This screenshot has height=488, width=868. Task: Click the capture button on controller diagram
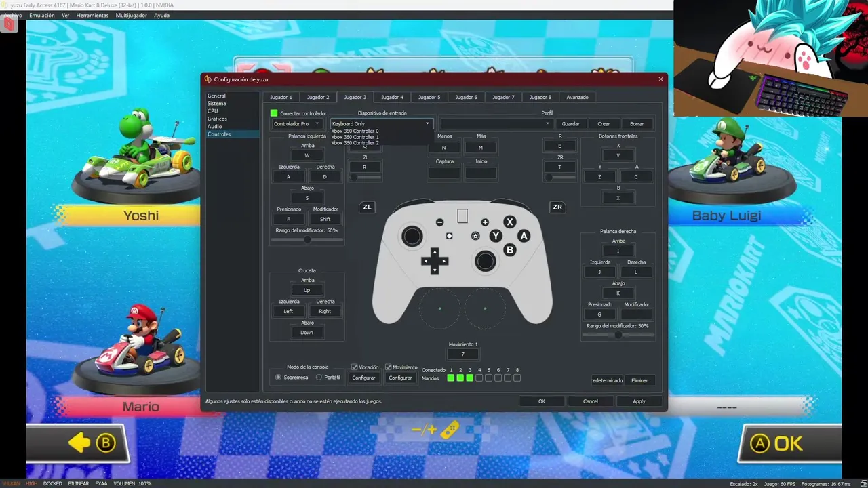tap(449, 236)
